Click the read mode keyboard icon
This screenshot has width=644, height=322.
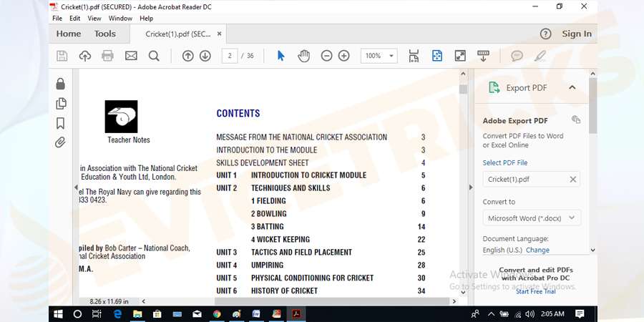coord(483,56)
